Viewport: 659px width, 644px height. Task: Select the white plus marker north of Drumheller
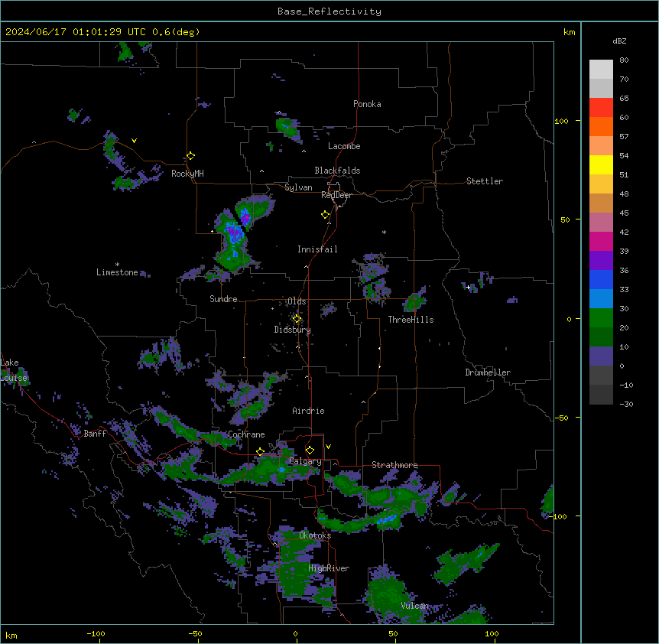coord(468,287)
